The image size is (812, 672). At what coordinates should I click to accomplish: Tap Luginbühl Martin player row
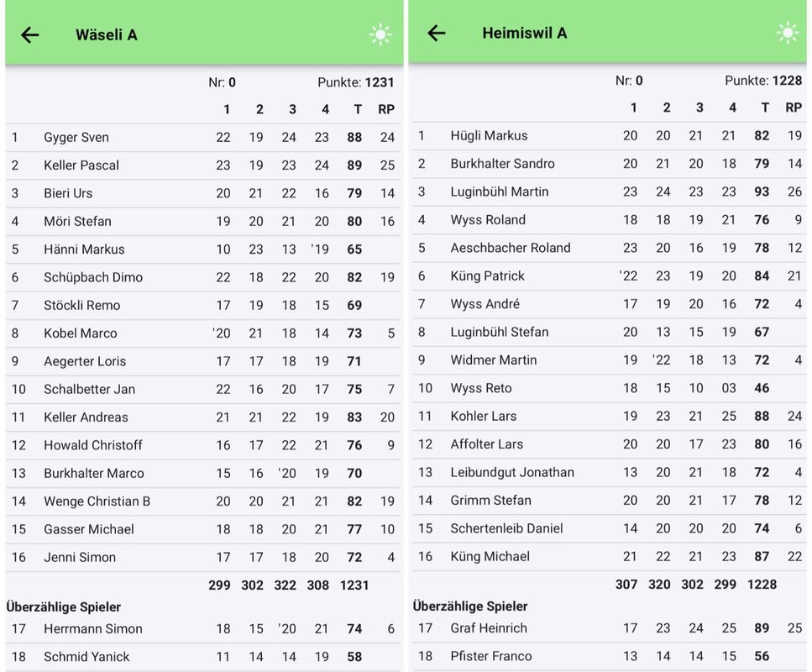[499, 192]
